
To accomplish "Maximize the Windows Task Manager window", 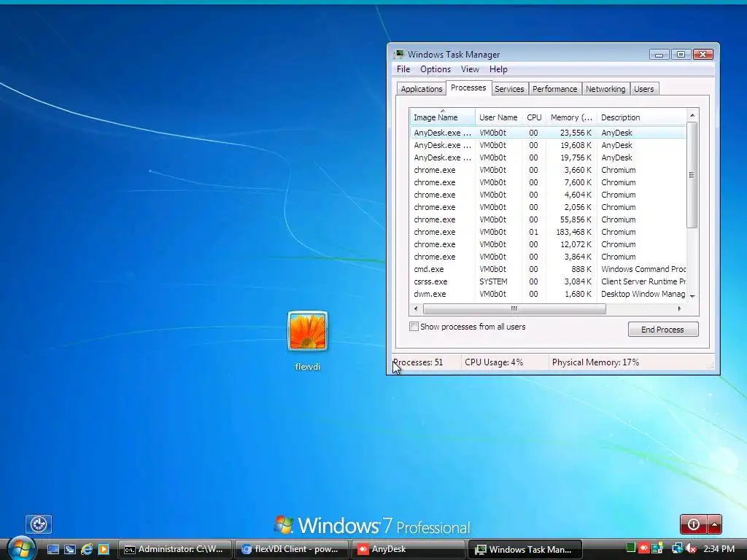I will [x=681, y=54].
